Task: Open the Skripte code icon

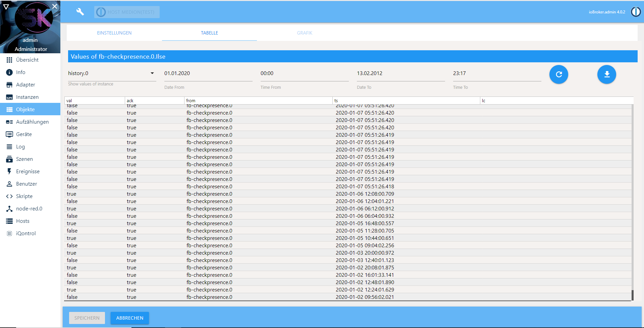Action: tap(9, 196)
